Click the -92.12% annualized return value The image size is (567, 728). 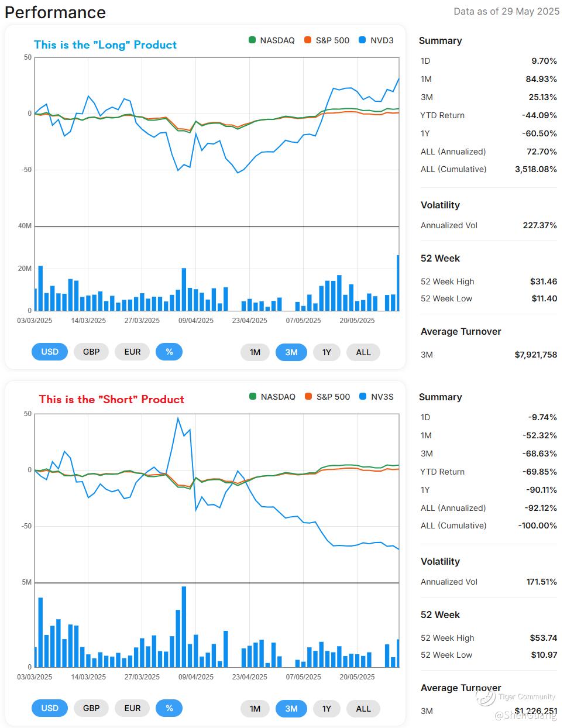point(540,508)
